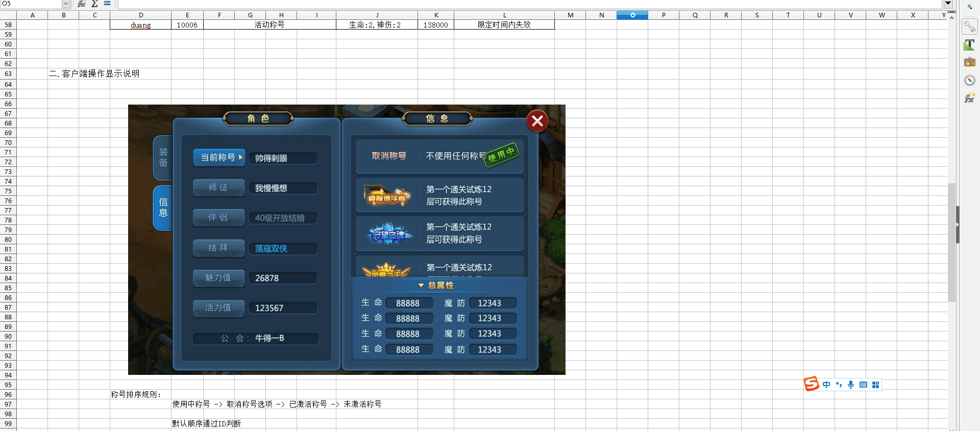Open the Gallery sidebar deck
This screenshot has width=980, height=431.
970,62
